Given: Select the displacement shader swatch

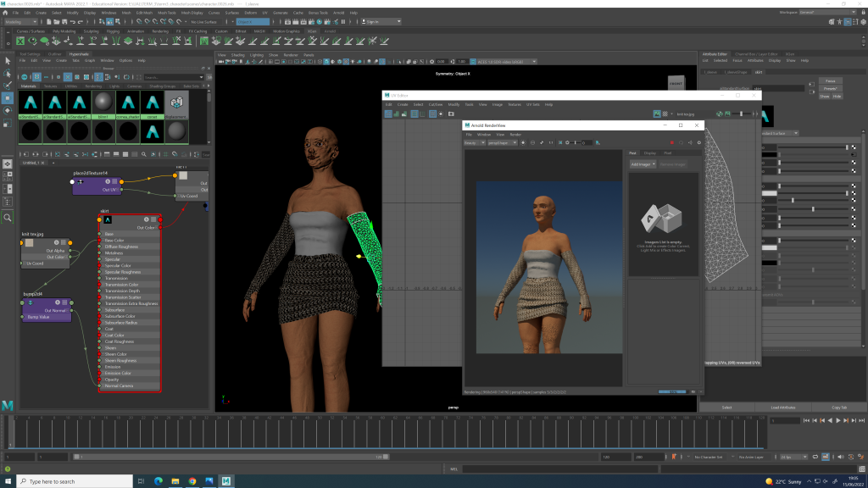Looking at the screenshot, I should (x=176, y=104).
